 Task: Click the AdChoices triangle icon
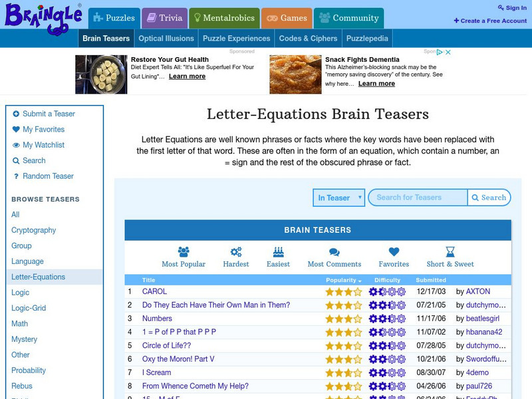(x=440, y=53)
